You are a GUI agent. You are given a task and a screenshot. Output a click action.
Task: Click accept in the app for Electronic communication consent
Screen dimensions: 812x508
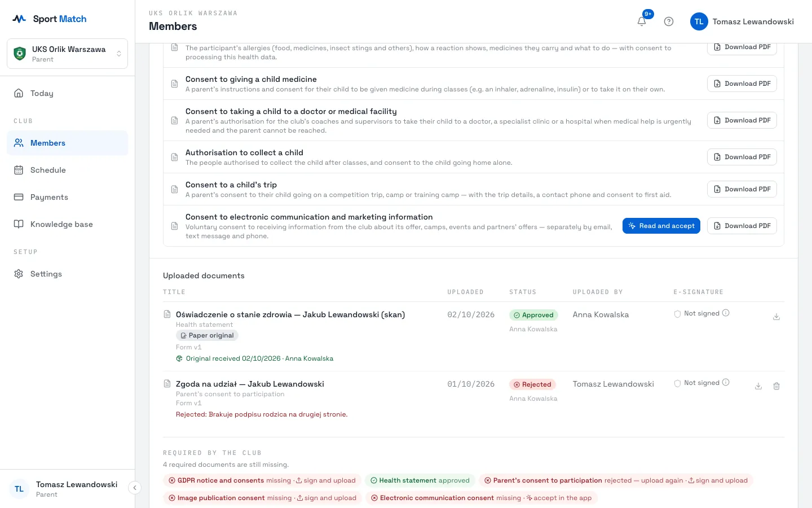tap(559, 498)
